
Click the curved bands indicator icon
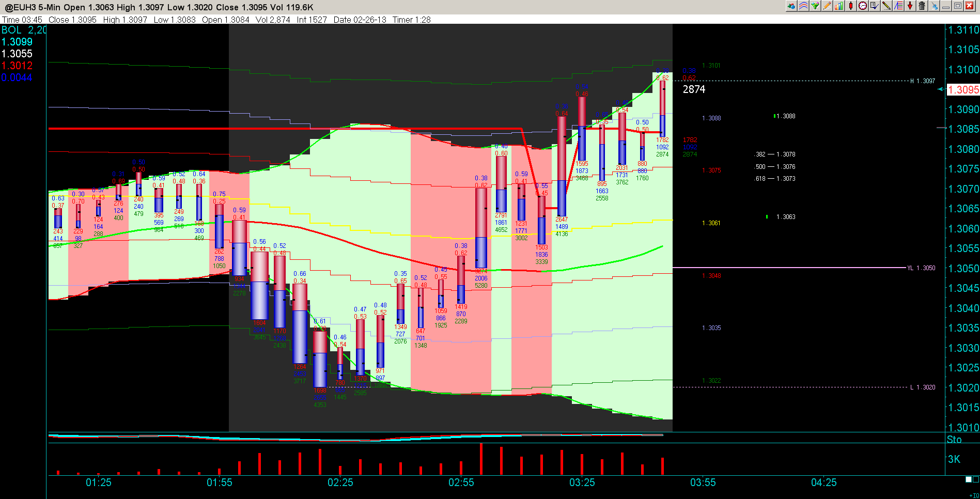(803, 6)
